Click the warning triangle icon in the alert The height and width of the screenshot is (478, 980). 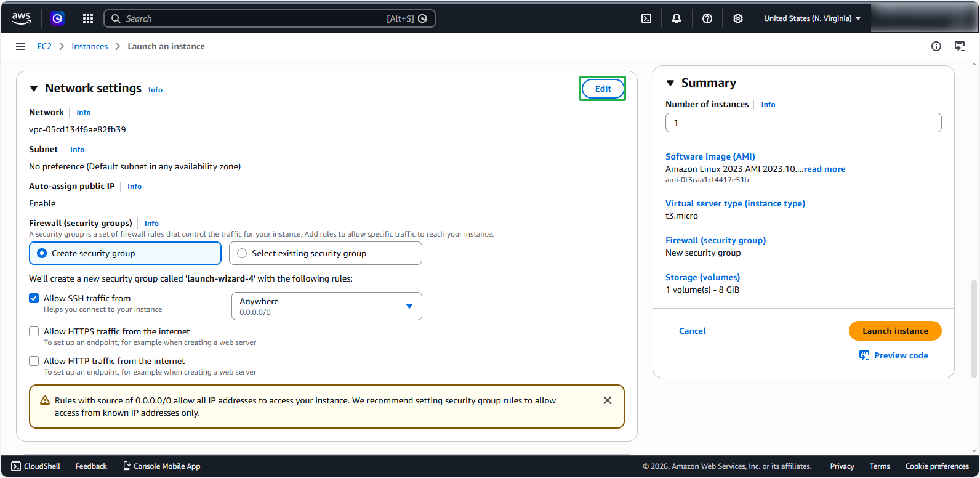coord(45,400)
